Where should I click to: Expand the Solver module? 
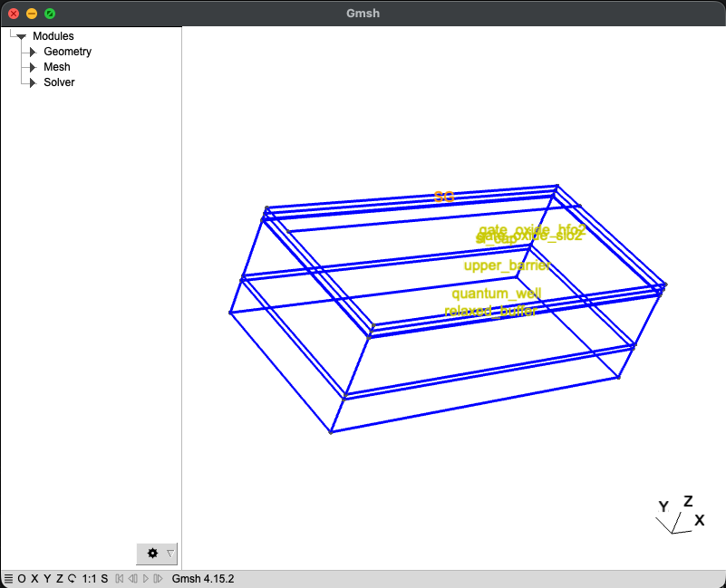click(x=33, y=82)
